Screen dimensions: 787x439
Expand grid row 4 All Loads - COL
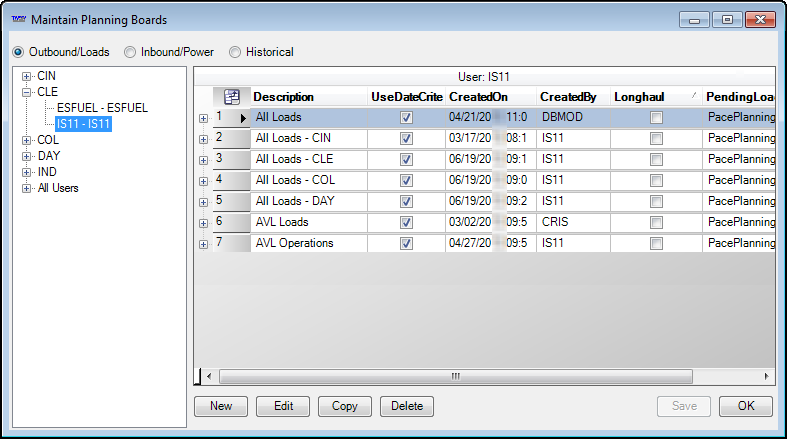(203, 182)
